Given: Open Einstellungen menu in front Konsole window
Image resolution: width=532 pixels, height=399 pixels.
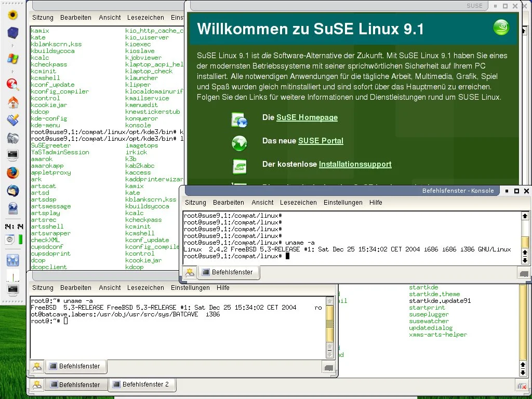Looking at the screenshot, I should [342, 203].
